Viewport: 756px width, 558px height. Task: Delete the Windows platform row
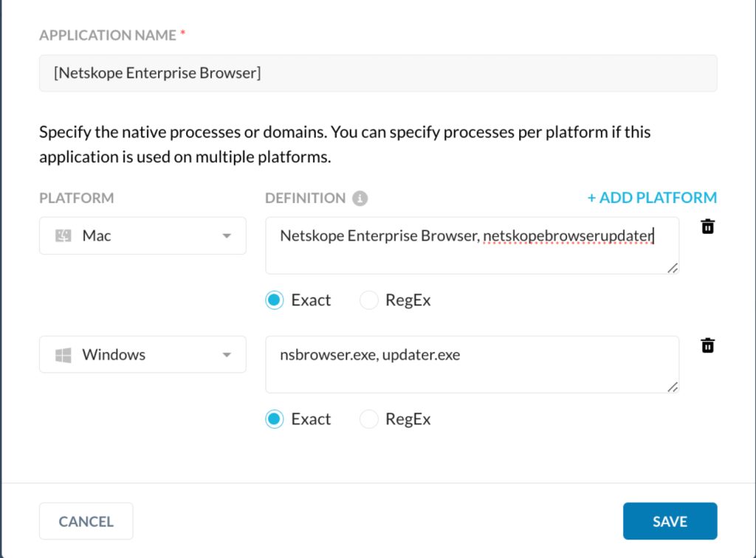(707, 345)
